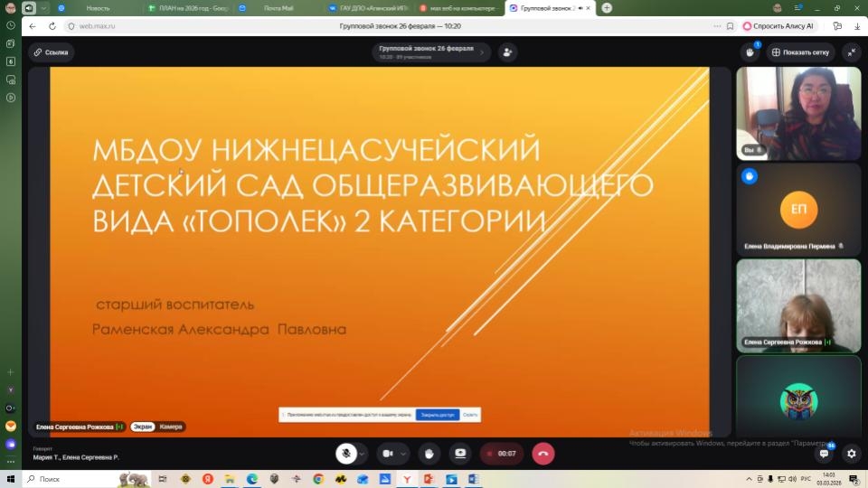The height and width of the screenshot is (488, 868).
Task: Stop the recording timer indicator
Action: (500, 454)
